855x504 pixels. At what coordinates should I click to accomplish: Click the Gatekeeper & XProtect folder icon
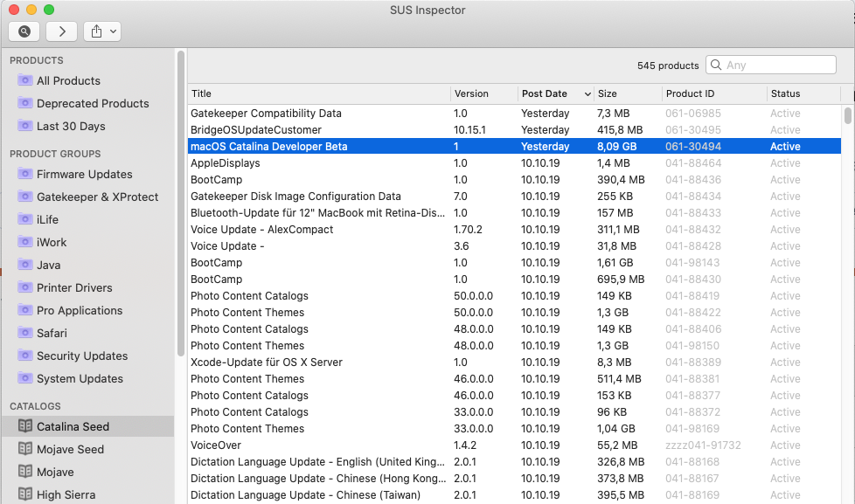pos(24,197)
